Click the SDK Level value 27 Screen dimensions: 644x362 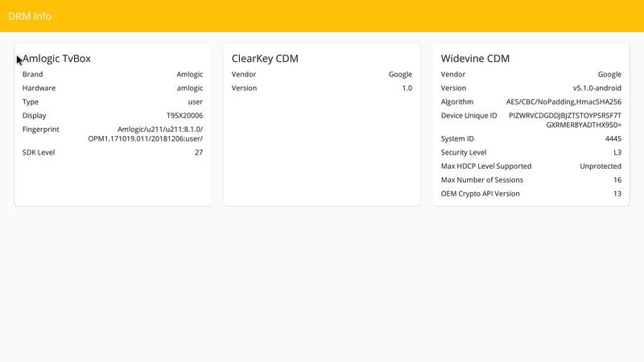(199, 152)
